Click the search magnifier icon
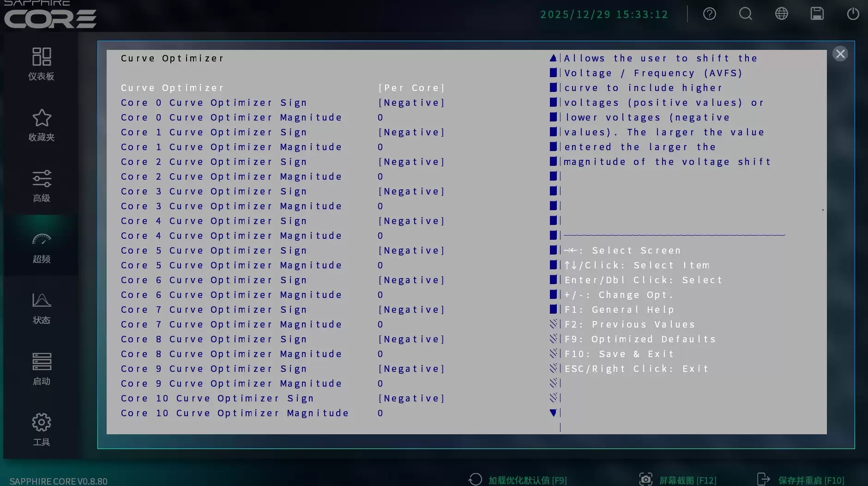The height and width of the screenshot is (486, 868). point(745,14)
